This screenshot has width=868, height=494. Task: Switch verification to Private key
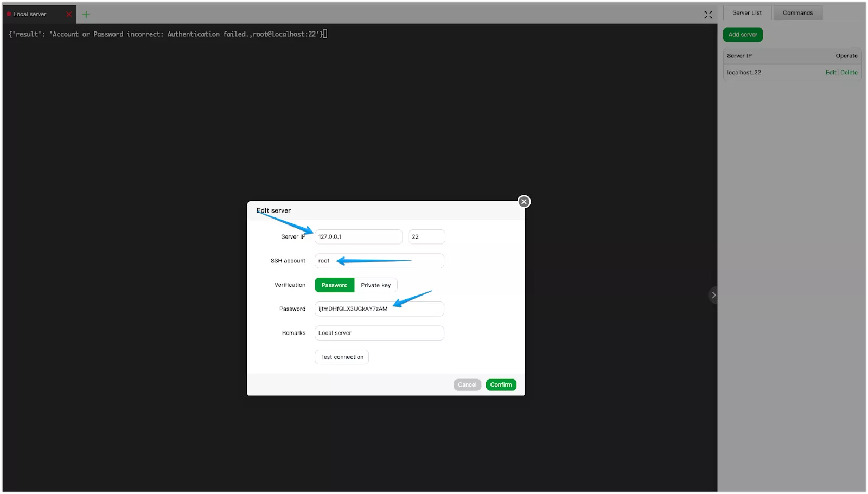(375, 285)
